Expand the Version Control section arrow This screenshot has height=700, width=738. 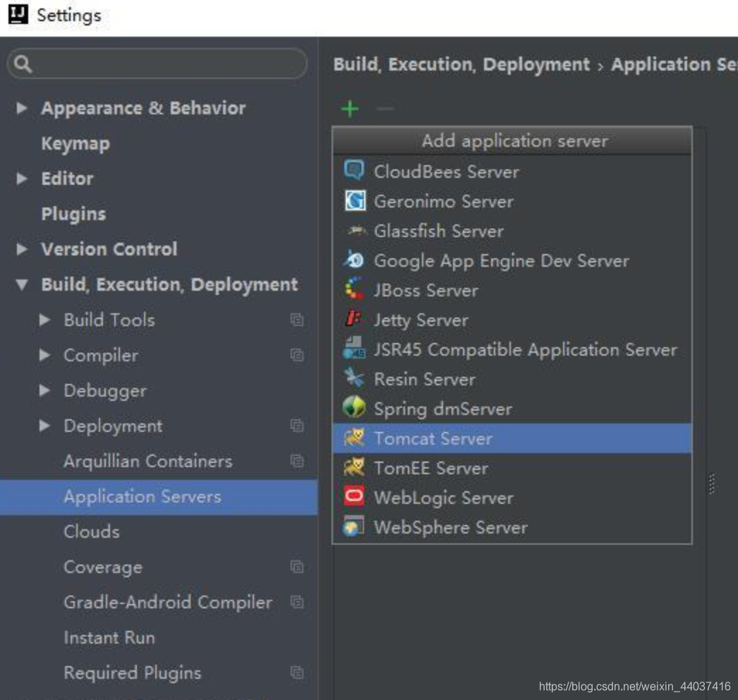tap(22, 249)
